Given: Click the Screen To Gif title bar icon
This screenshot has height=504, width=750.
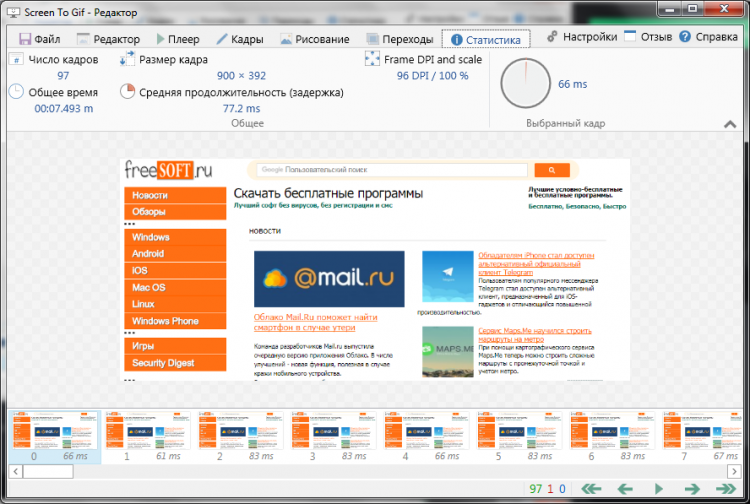Looking at the screenshot, I should point(14,12).
